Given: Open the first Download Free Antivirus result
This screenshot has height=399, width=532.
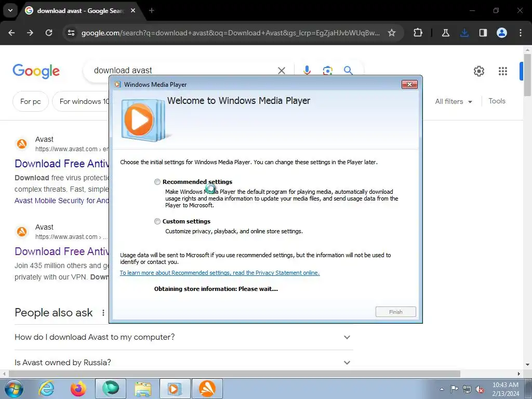Looking at the screenshot, I should [x=62, y=164].
